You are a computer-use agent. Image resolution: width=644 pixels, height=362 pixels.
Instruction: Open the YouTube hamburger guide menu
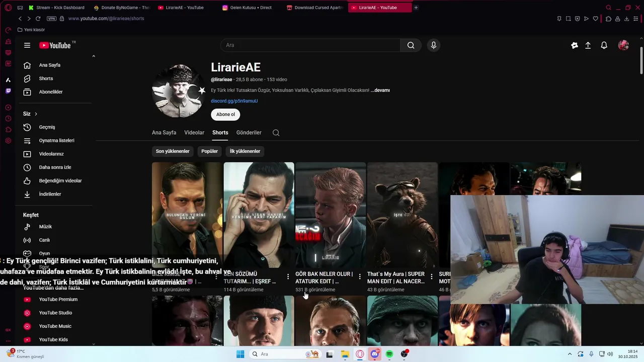coord(27,45)
